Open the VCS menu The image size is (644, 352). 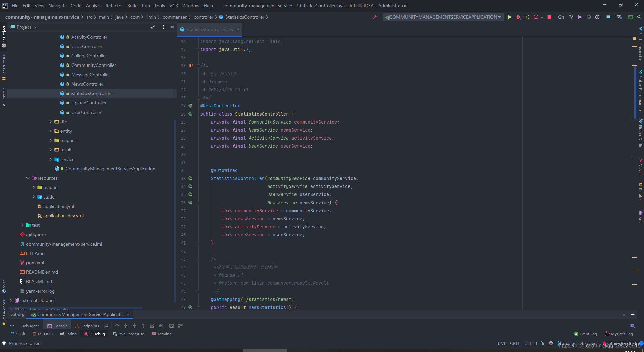click(x=174, y=6)
